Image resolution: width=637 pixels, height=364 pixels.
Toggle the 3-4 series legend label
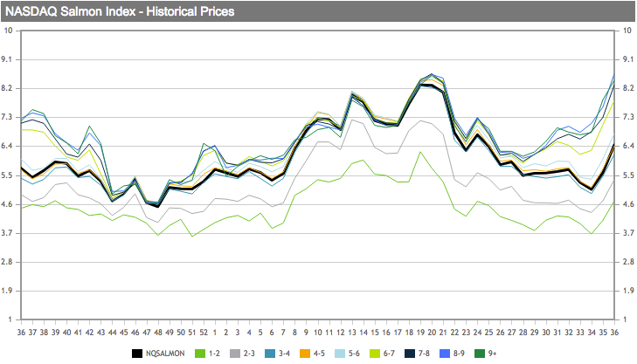click(284, 354)
